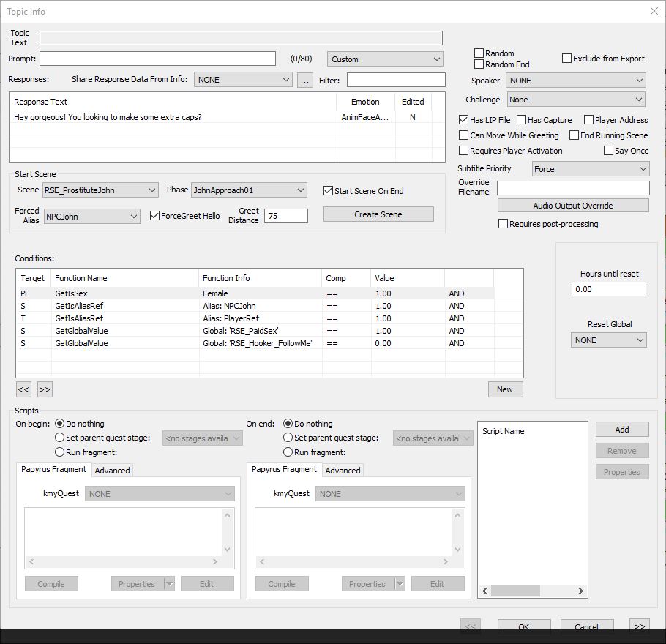This screenshot has width=666, height=644.
Task: Open the Challenge dropdown
Action: 576,100
